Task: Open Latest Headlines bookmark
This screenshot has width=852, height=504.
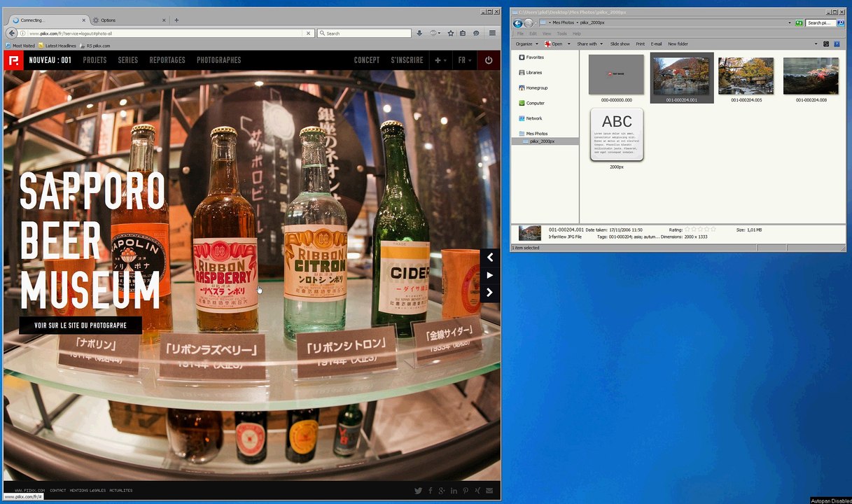Action: pos(57,45)
